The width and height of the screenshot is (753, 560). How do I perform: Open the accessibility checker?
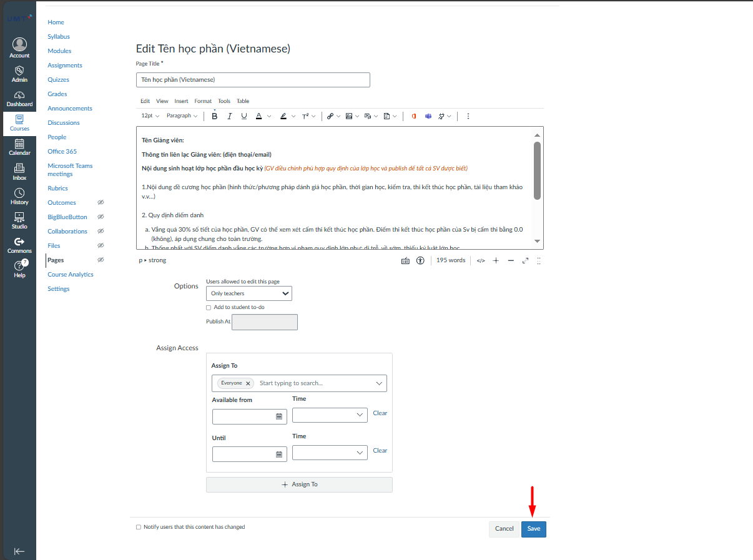coord(421,260)
